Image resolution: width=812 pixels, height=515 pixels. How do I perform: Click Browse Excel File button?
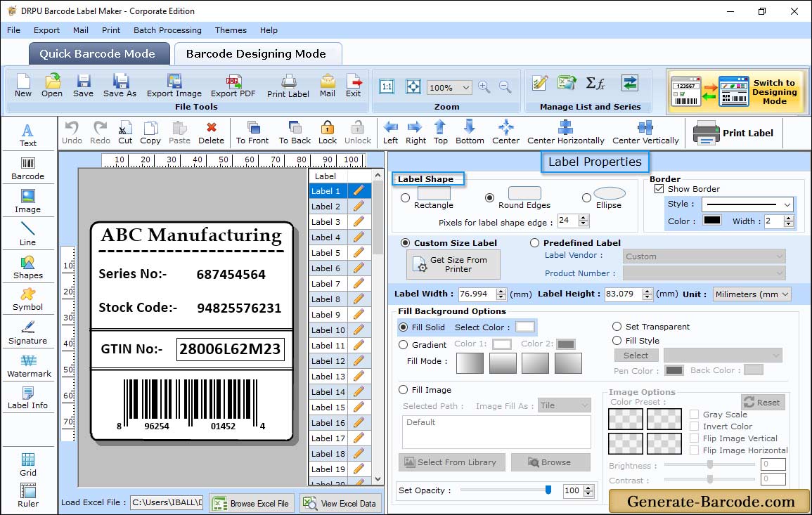pos(252,503)
